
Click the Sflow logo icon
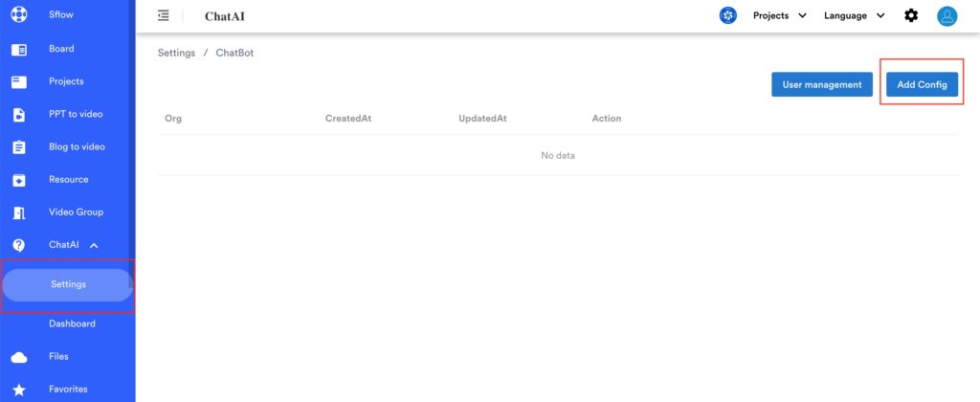coord(19,14)
